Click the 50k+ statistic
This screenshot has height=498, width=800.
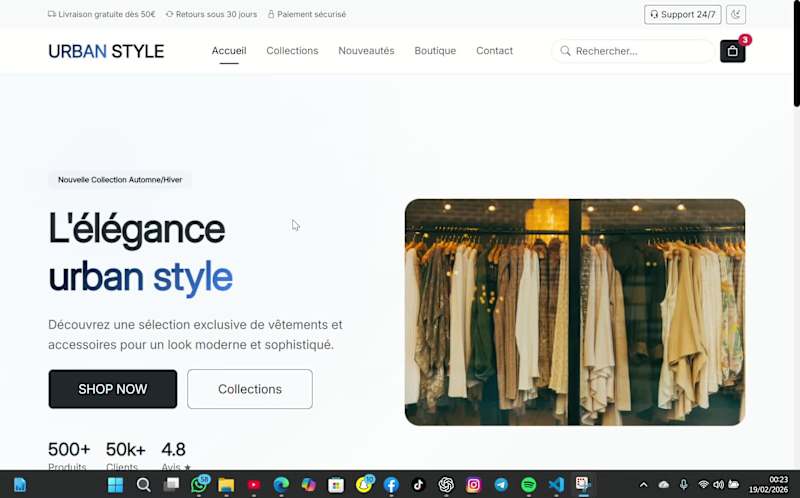click(126, 449)
